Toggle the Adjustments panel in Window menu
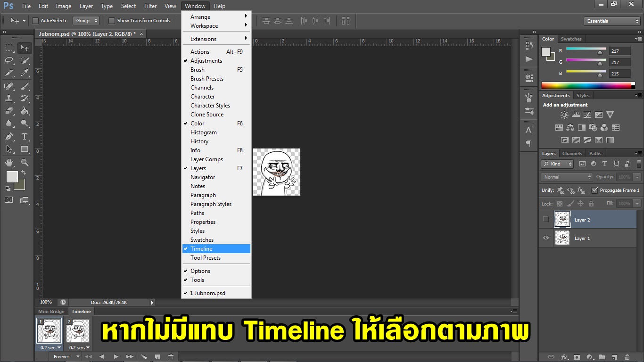This screenshot has height=362, width=644. 216,61
